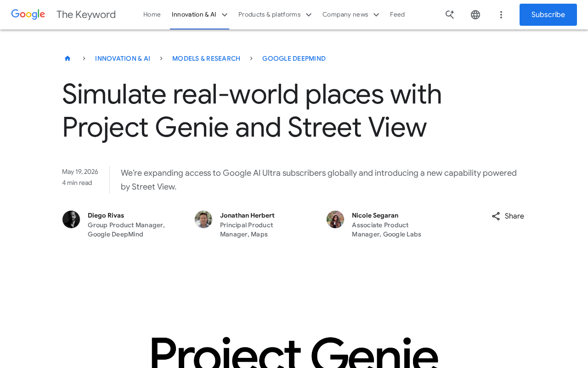
Task: Open the Products & platforms menu
Action: (270, 15)
